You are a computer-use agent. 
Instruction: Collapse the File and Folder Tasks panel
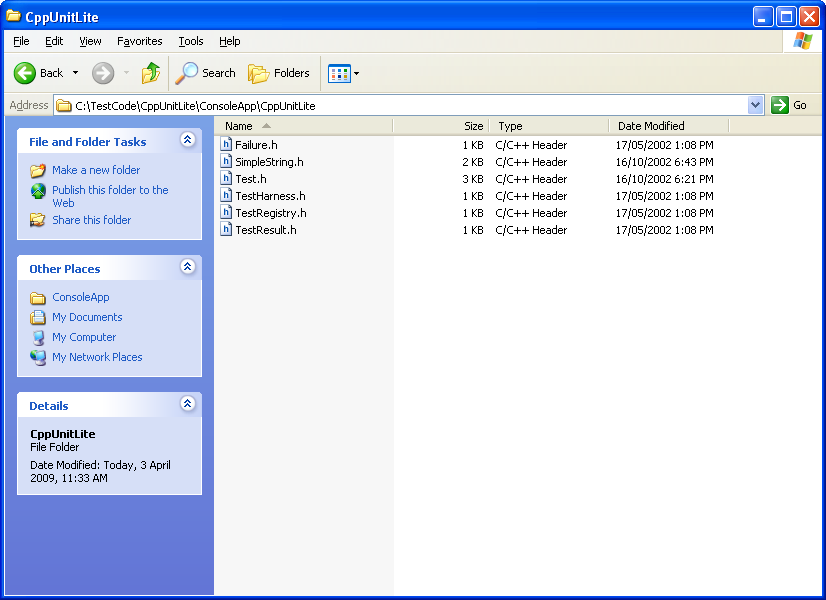click(x=188, y=140)
